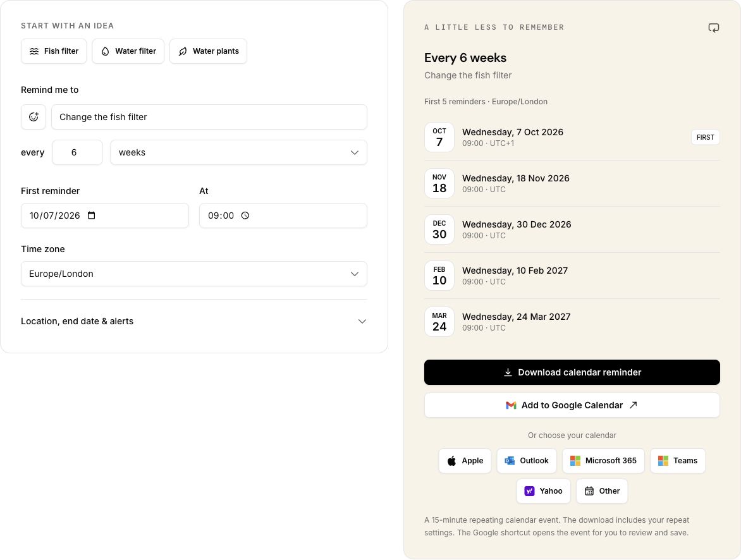Open the clock picker icon in At field
This screenshot has width=741, height=560.
coord(245,216)
